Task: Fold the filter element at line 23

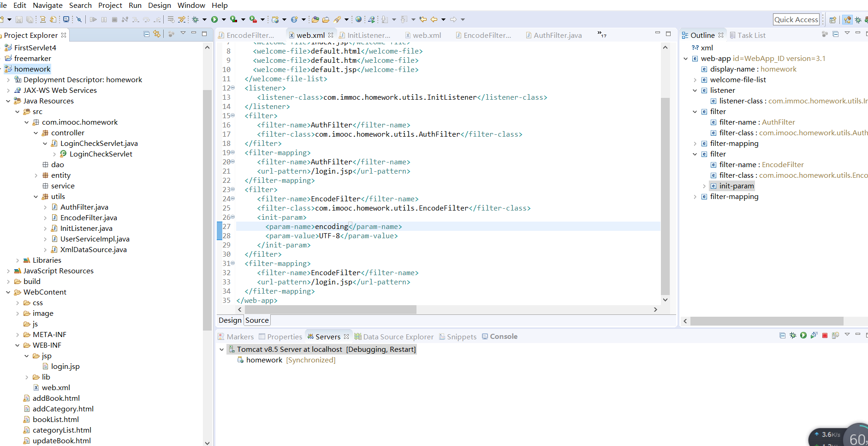Action: tap(233, 189)
